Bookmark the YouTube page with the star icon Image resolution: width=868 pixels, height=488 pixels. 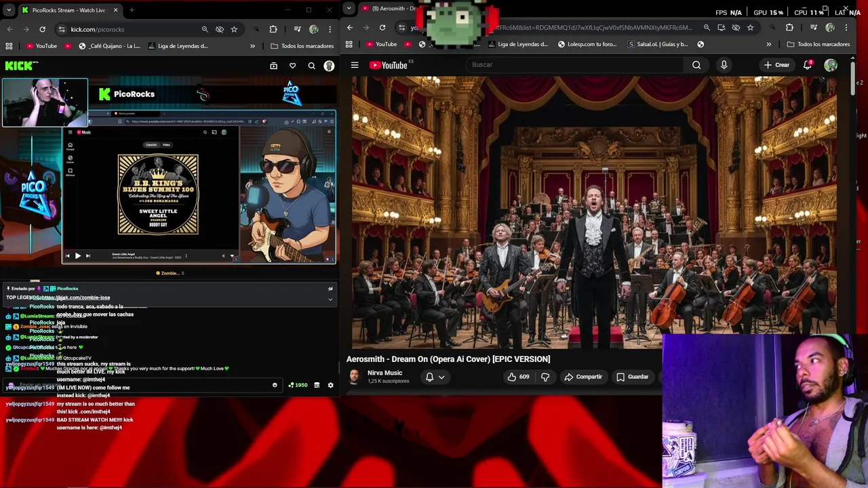click(x=750, y=28)
